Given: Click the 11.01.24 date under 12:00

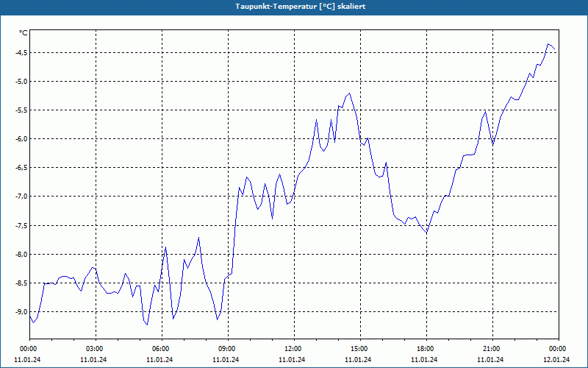Looking at the screenshot, I should pos(292,360).
